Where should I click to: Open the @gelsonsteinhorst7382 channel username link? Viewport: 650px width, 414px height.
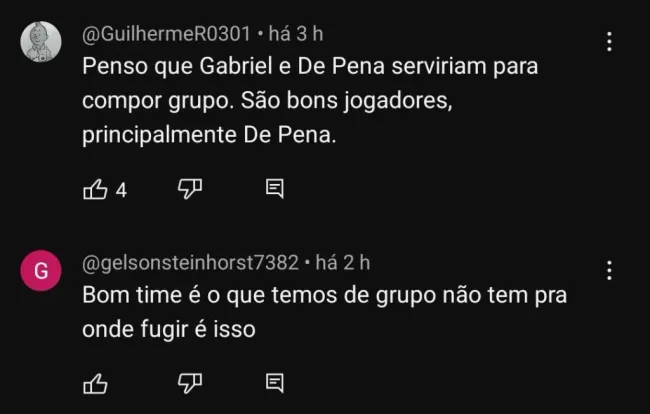click(x=190, y=263)
